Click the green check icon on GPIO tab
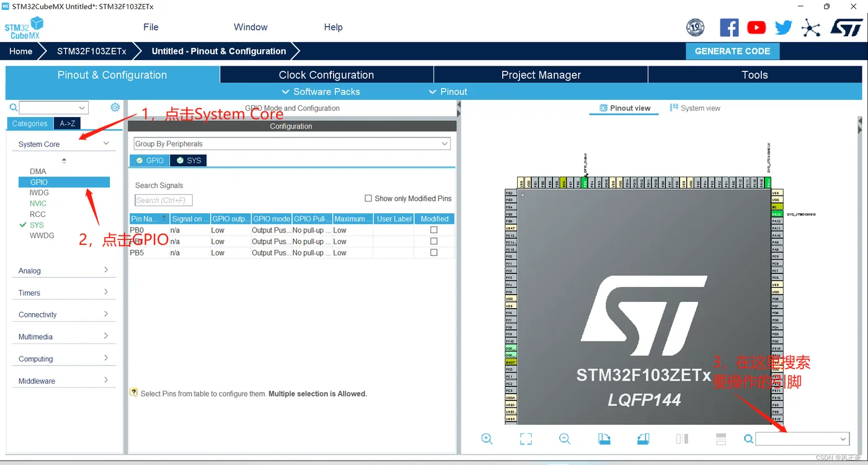 [x=139, y=161]
